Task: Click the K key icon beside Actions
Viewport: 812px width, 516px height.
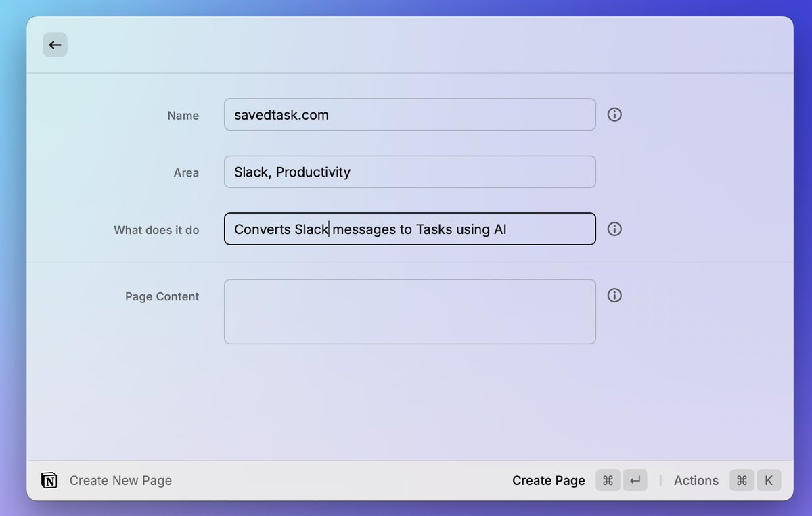Action: (769, 480)
